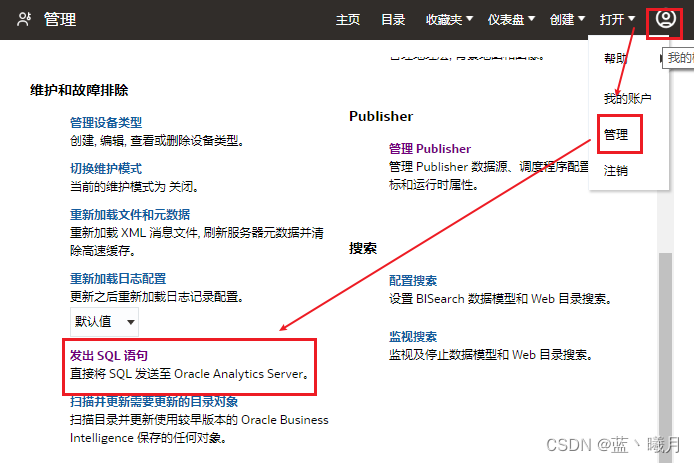This screenshot has height=463, width=694.
Task: Select 管理 in the user menu
Action: [616, 135]
